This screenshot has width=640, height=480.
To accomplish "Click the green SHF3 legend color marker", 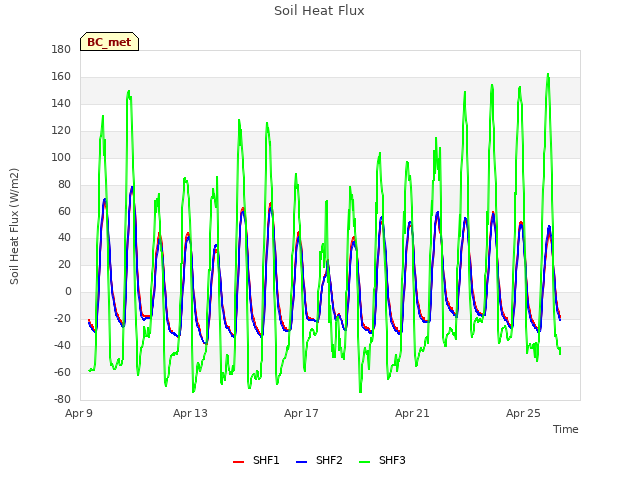I will pos(364,462).
